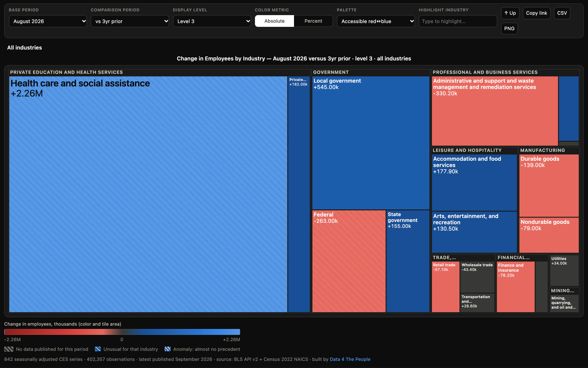This screenshot has height=368, width=588.
Task: Click the Unusual for that industry legend swatch
Action: click(98, 349)
